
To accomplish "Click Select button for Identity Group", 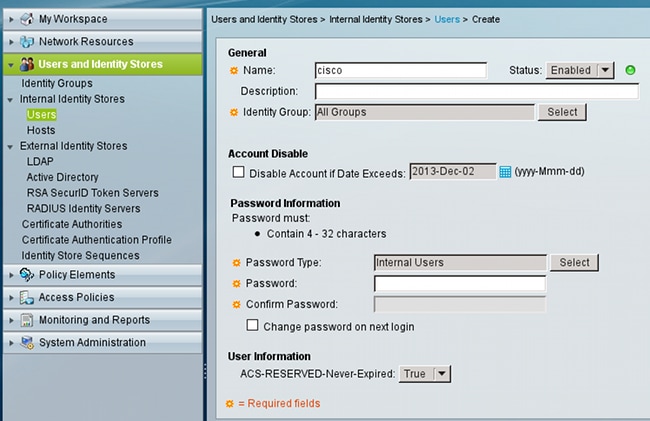I will (x=562, y=112).
